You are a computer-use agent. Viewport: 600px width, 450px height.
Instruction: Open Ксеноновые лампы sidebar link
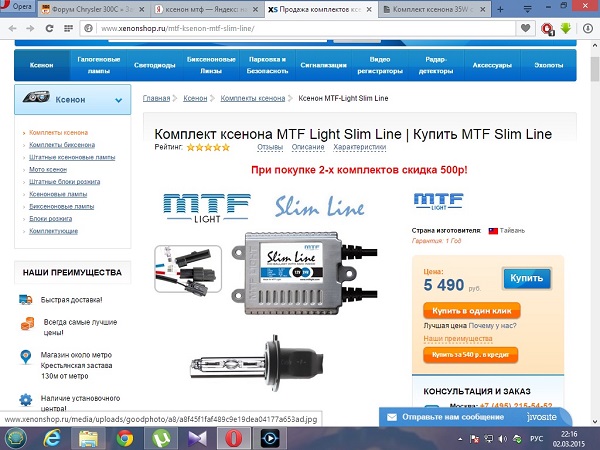[x=58, y=194]
